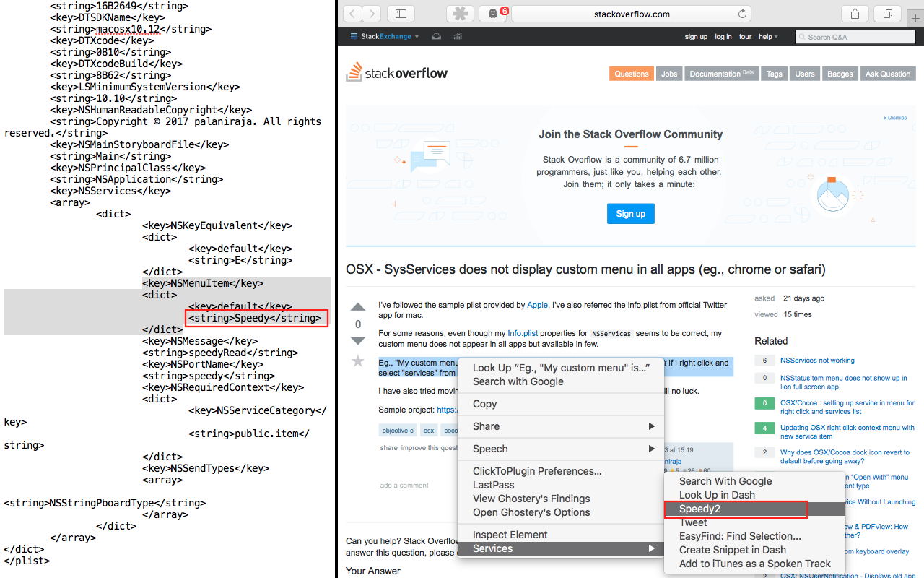
Task: Click the stackoverflow.com address bar
Action: point(632,14)
